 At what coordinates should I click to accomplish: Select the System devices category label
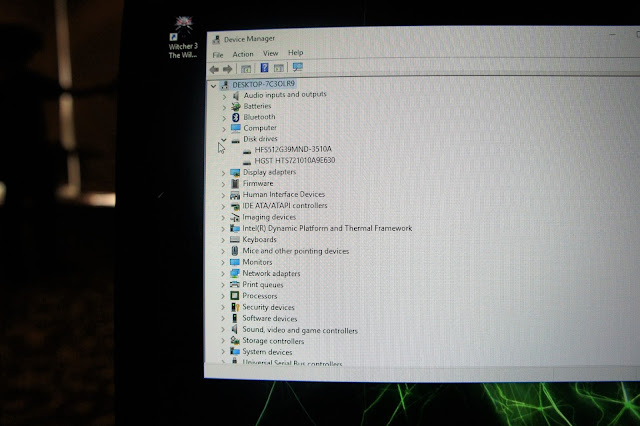(267, 352)
